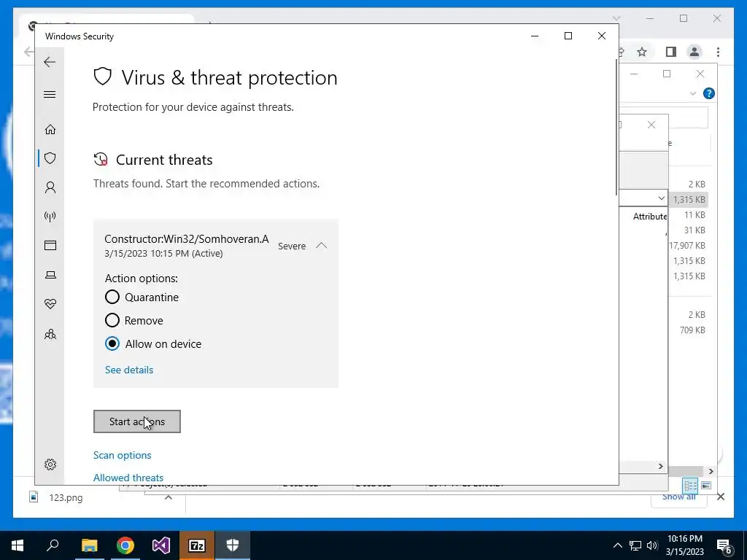Open the clock showing 10:16 PM
This screenshot has height=560, width=747.
(x=684, y=545)
